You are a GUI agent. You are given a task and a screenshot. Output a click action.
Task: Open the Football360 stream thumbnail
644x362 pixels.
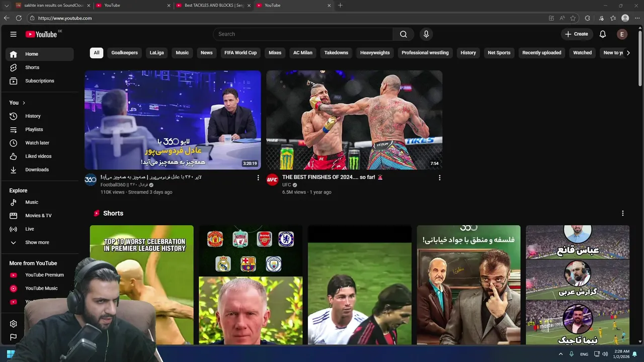(x=173, y=120)
